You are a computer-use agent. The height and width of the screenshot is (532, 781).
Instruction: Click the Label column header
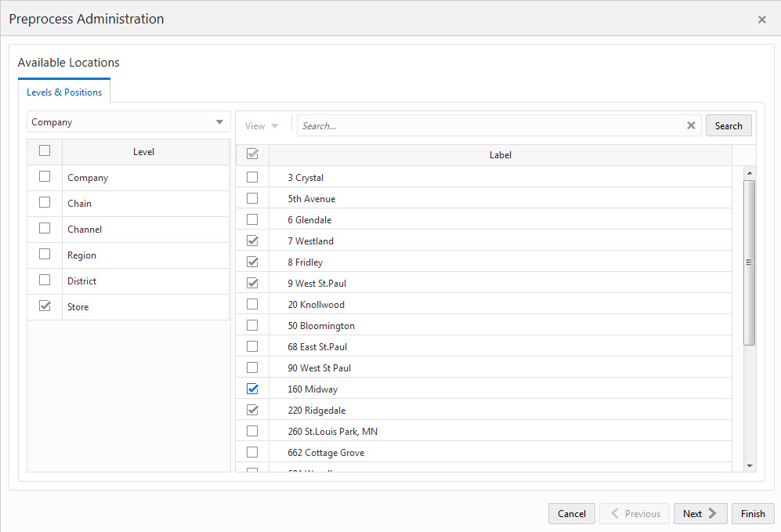click(500, 155)
